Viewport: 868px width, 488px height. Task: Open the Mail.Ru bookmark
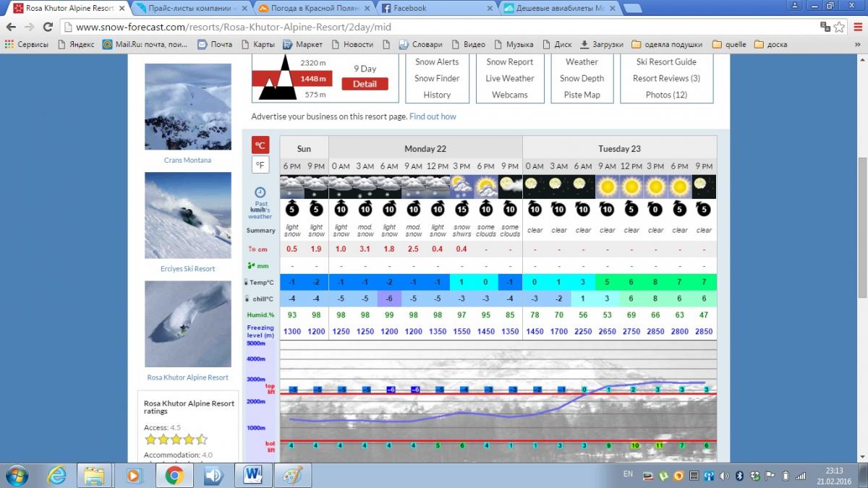(x=145, y=44)
